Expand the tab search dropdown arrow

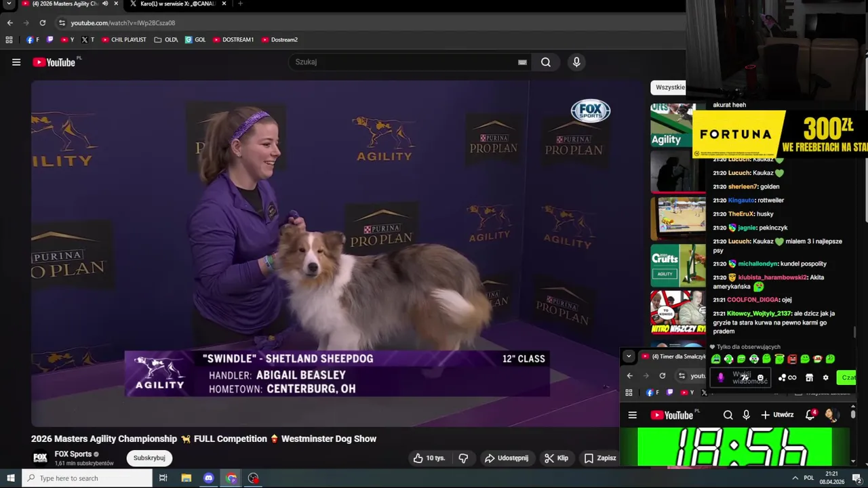(9, 3)
